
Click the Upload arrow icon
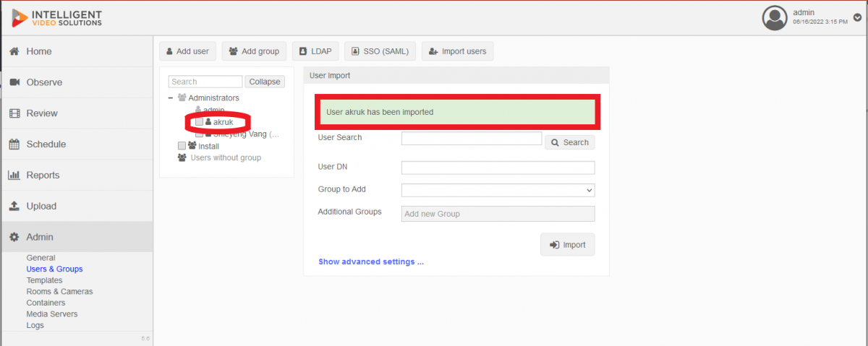pos(14,207)
